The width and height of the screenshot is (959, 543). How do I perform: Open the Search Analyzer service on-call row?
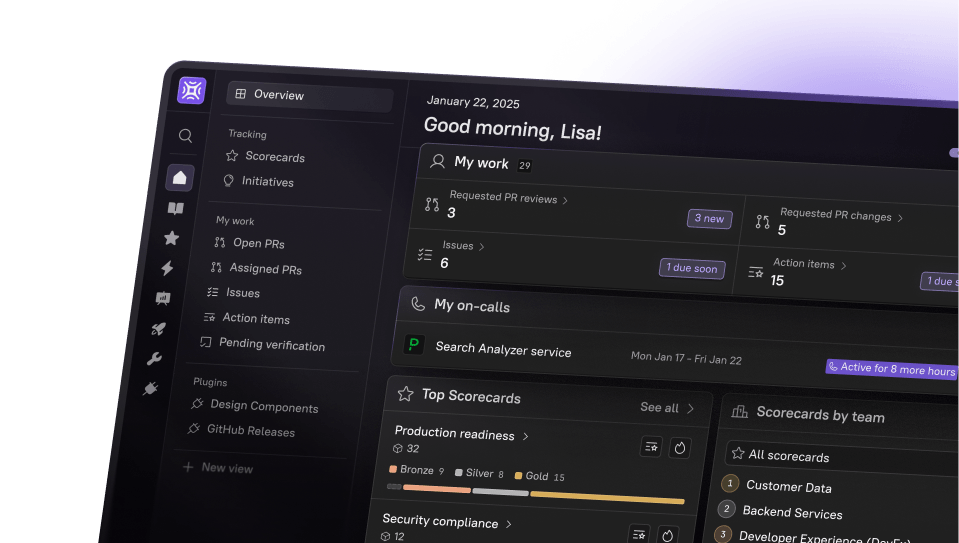pos(503,350)
